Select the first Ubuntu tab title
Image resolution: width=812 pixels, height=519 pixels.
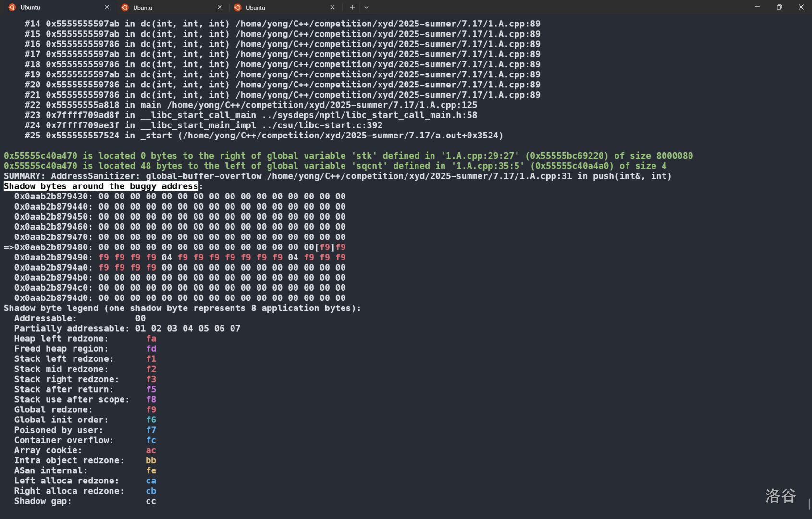point(31,7)
